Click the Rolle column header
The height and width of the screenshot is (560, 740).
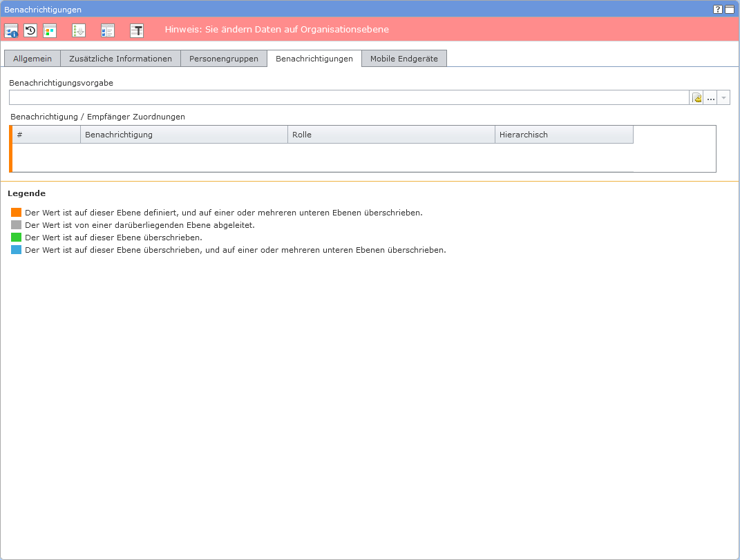(x=391, y=135)
